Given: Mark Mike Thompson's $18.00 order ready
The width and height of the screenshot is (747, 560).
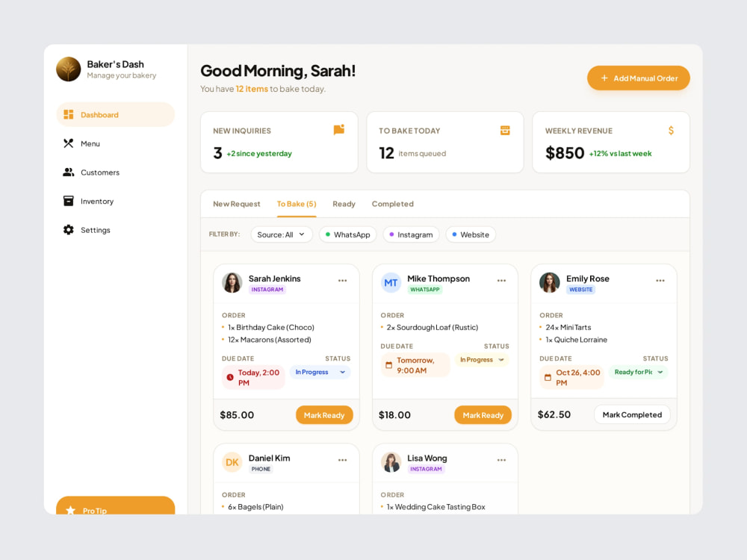Looking at the screenshot, I should click(x=483, y=414).
